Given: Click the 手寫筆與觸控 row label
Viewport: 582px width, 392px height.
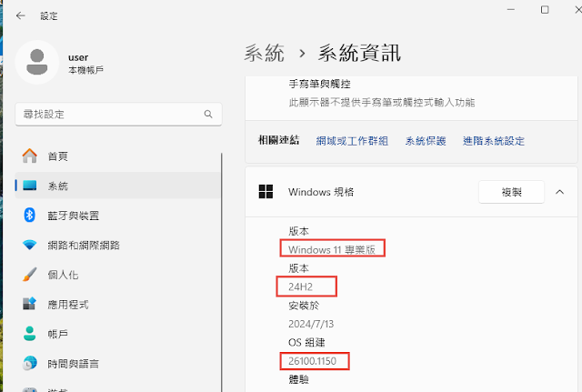Looking at the screenshot, I should click(x=319, y=84).
